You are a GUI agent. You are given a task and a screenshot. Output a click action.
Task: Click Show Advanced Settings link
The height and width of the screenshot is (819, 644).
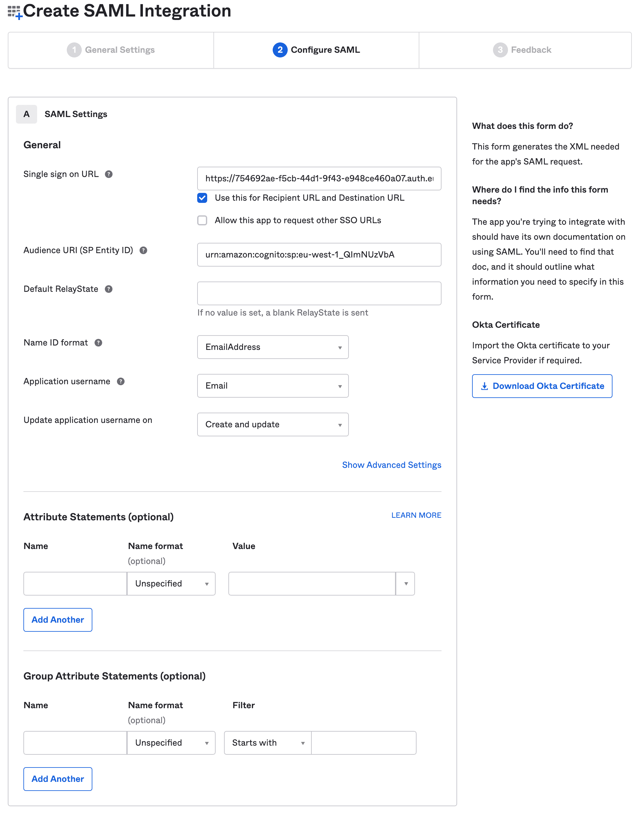391,465
